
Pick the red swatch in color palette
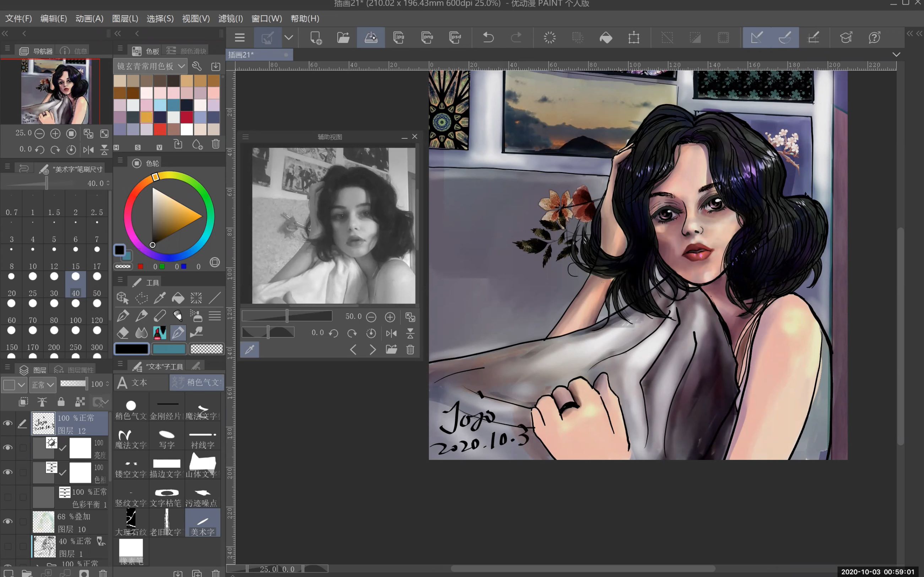point(160,129)
